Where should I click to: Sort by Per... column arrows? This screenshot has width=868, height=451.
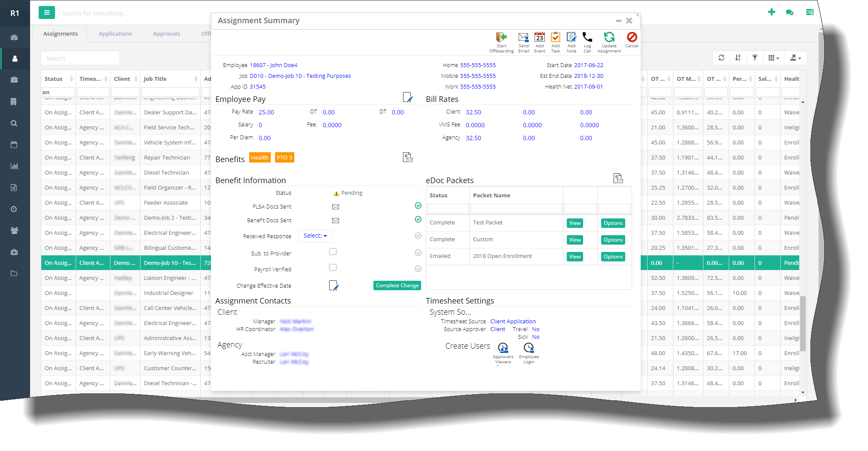click(750, 79)
